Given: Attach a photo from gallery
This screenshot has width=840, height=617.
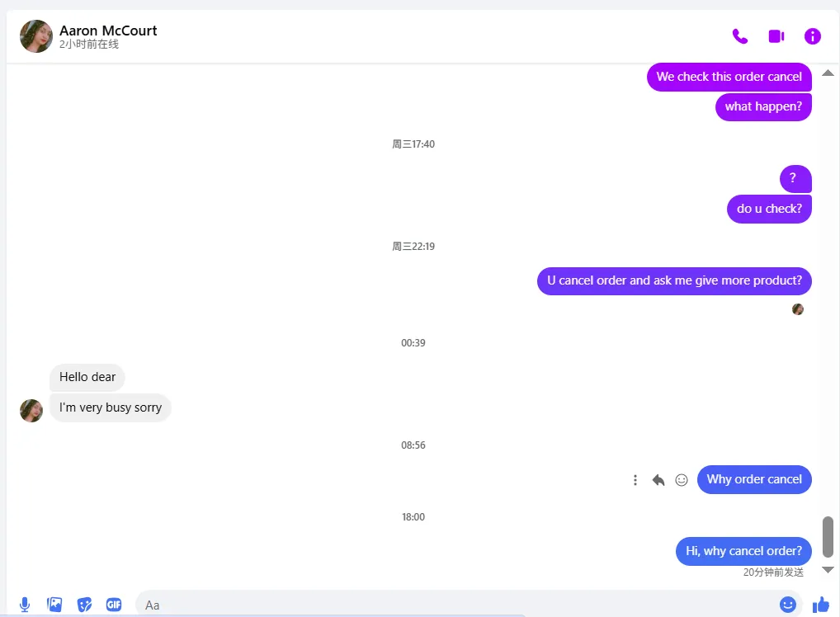Looking at the screenshot, I should point(54,605).
